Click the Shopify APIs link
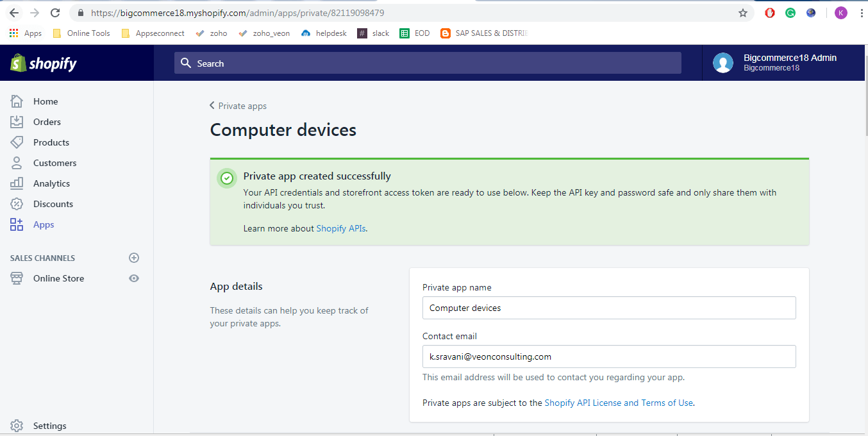This screenshot has width=868, height=436. 341,228
